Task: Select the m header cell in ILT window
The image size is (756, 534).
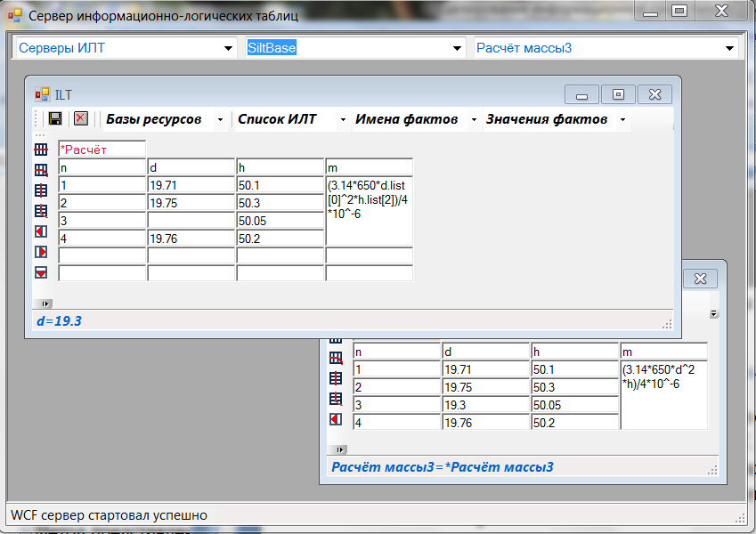Action: (370, 167)
